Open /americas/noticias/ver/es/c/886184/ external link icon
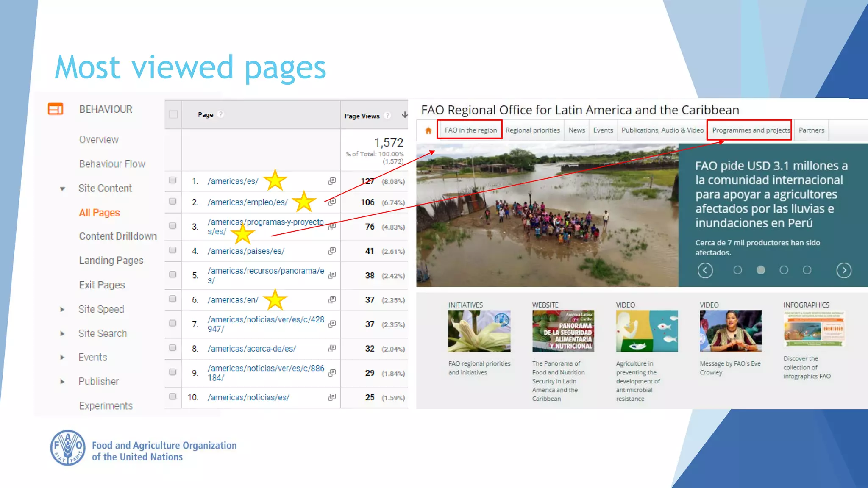This screenshot has width=868, height=488. (332, 373)
